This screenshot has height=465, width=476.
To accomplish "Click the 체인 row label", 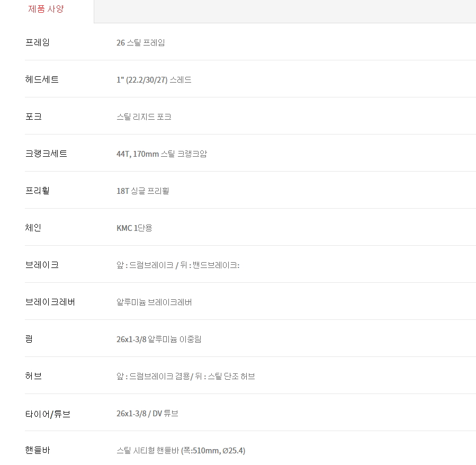I will click(x=33, y=228).
